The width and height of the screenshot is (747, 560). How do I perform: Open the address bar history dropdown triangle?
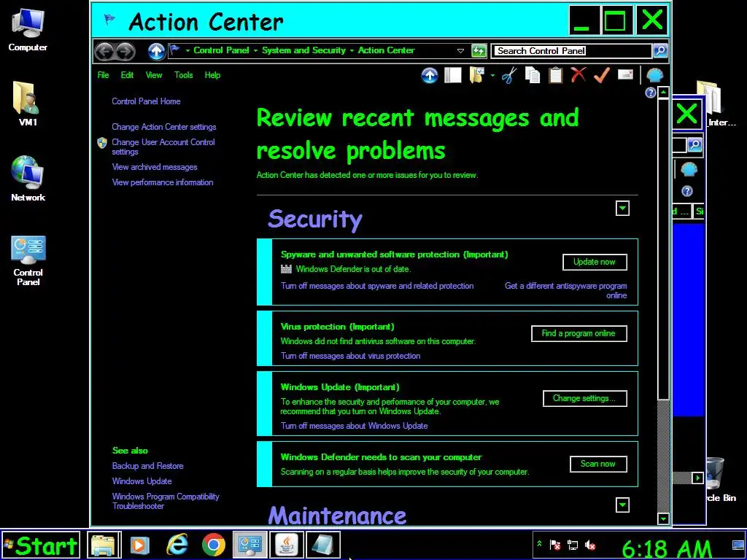460,51
